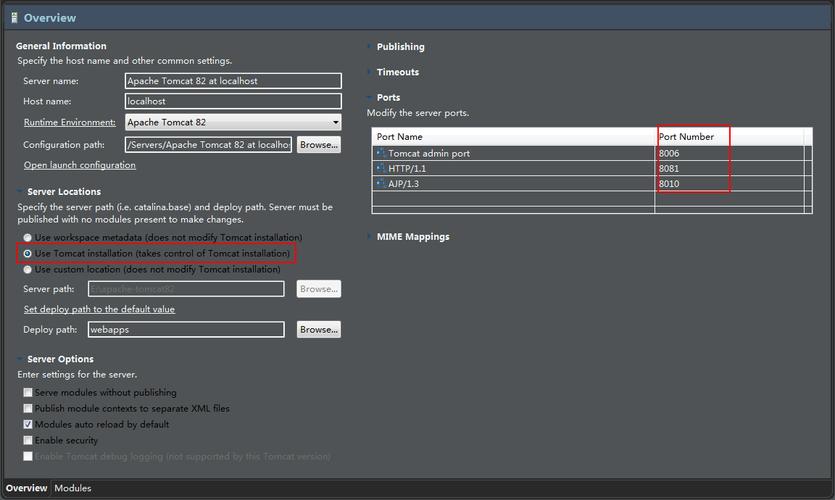Click the Port Number column header
Screen dimensions: 835x500
(729, 136)
